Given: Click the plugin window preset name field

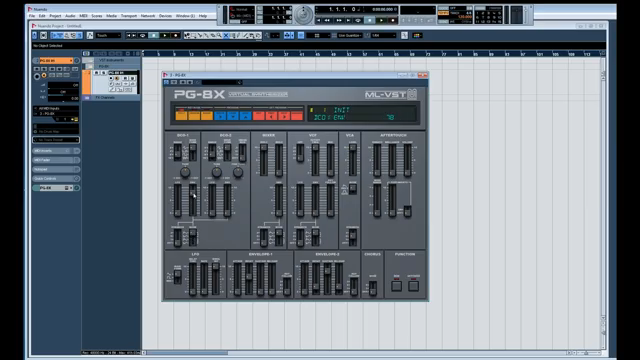Looking at the screenshot, I should coord(220,82).
